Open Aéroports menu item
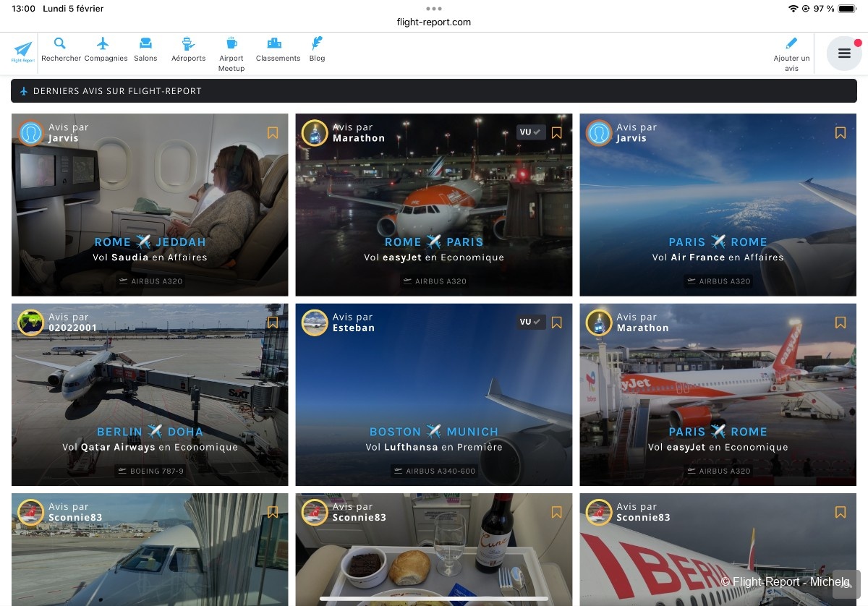Image resolution: width=868 pixels, height=606 pixels. click(x=188, y=50)
